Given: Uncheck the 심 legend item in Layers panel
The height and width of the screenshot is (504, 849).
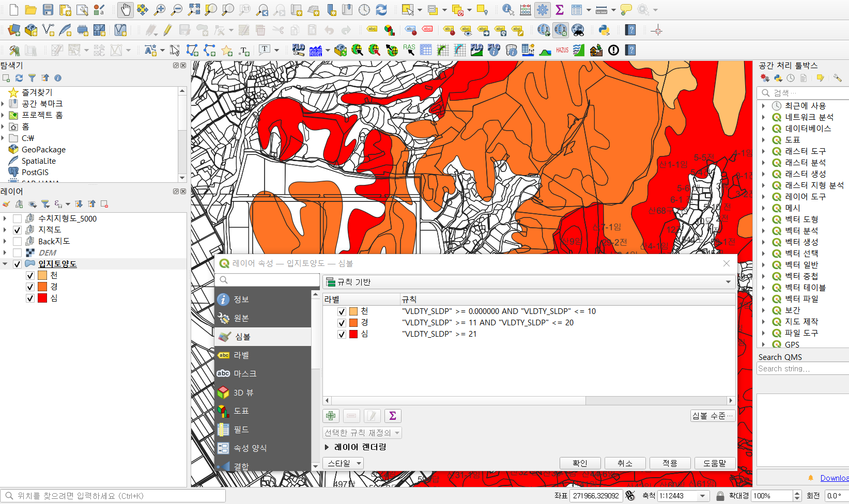Looking at the screenshot, I should 30,298.
